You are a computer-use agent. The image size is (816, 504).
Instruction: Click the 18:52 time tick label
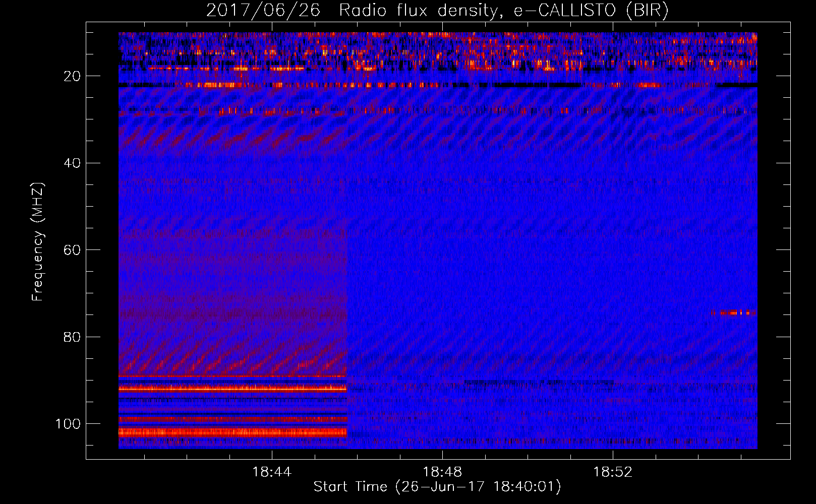[x=613, y=472]
